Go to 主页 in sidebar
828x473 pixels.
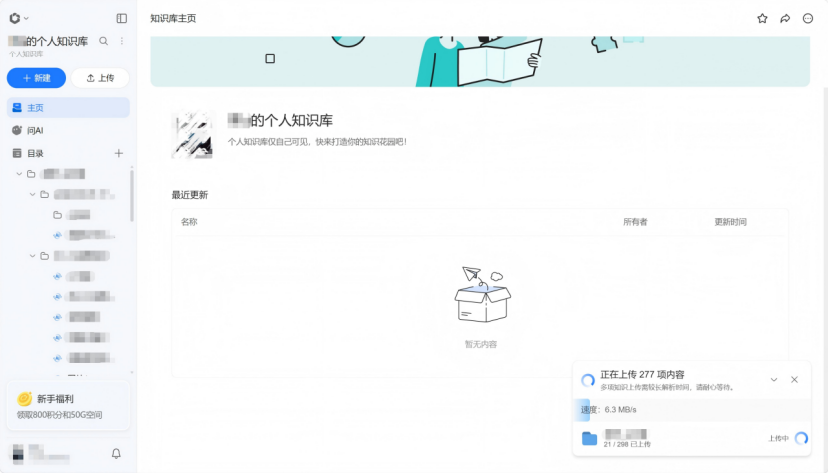(x=68, y=108)
